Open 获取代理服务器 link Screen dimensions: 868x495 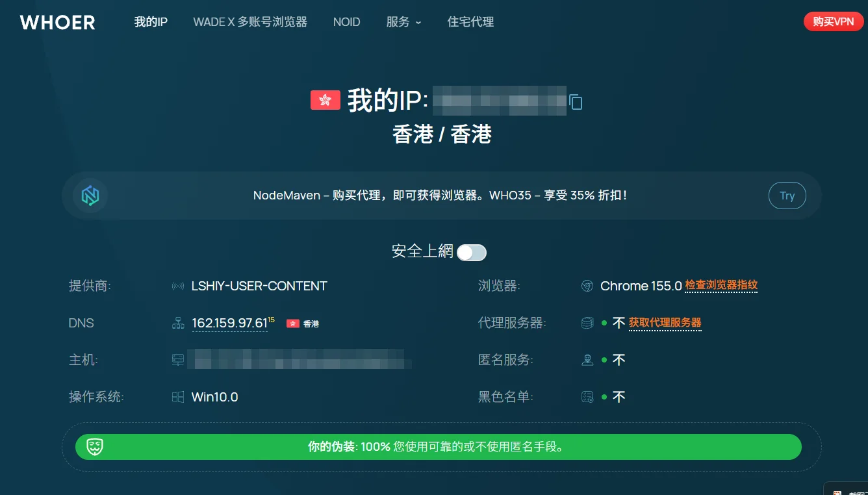click(x=665, y=323)
